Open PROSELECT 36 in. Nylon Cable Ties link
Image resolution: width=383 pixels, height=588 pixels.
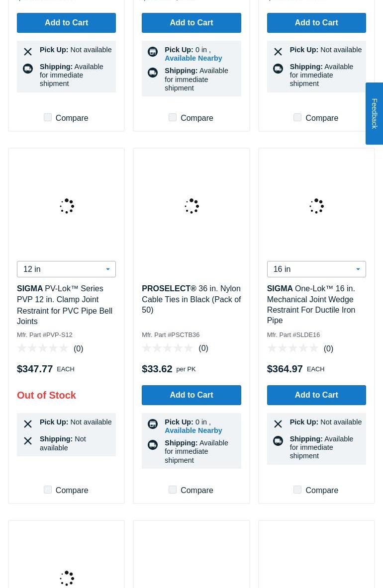pos(191,299)
